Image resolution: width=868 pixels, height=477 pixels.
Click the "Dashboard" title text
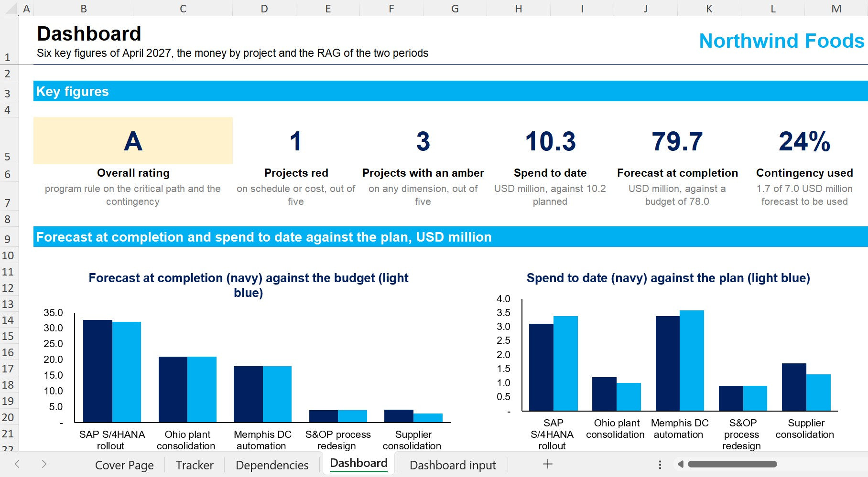pyautogui.click(x=89, y=34)
